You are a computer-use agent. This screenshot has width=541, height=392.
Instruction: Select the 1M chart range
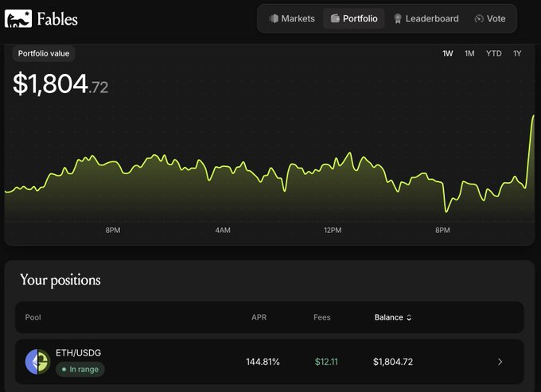point(469,53)
